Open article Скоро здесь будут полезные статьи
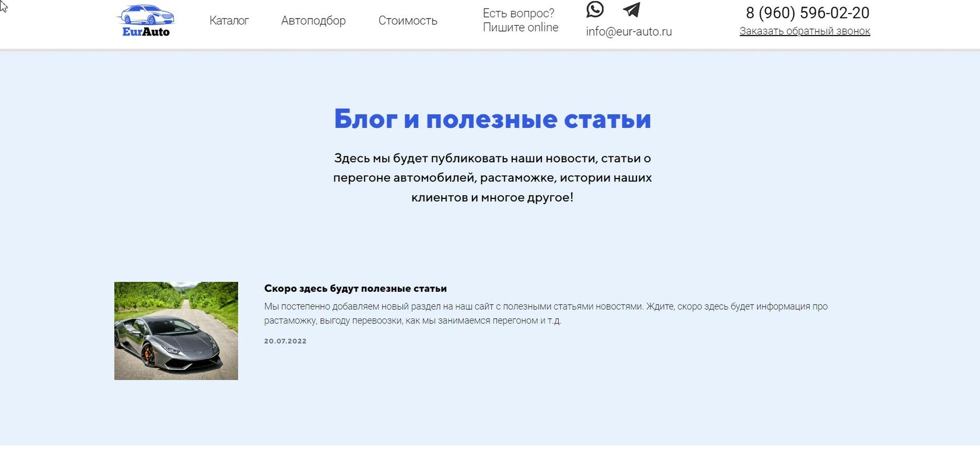This screenshot has height=451, width=980. click(355, 288)
